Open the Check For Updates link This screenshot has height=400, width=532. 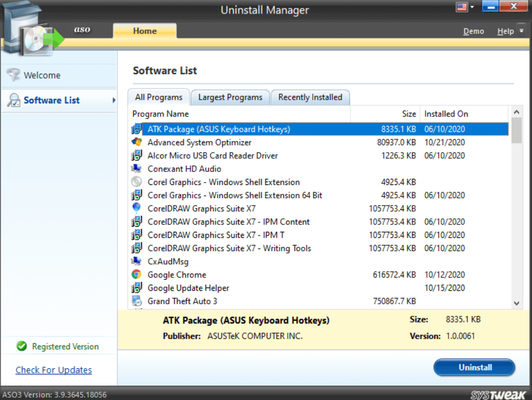pyautogui.click(x=53, y=370)
